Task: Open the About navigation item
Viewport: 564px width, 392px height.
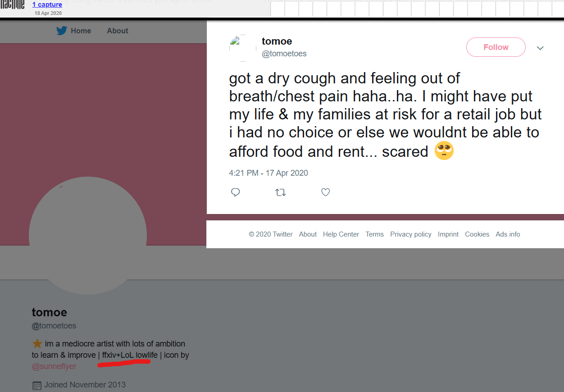Action: [118, 31]
